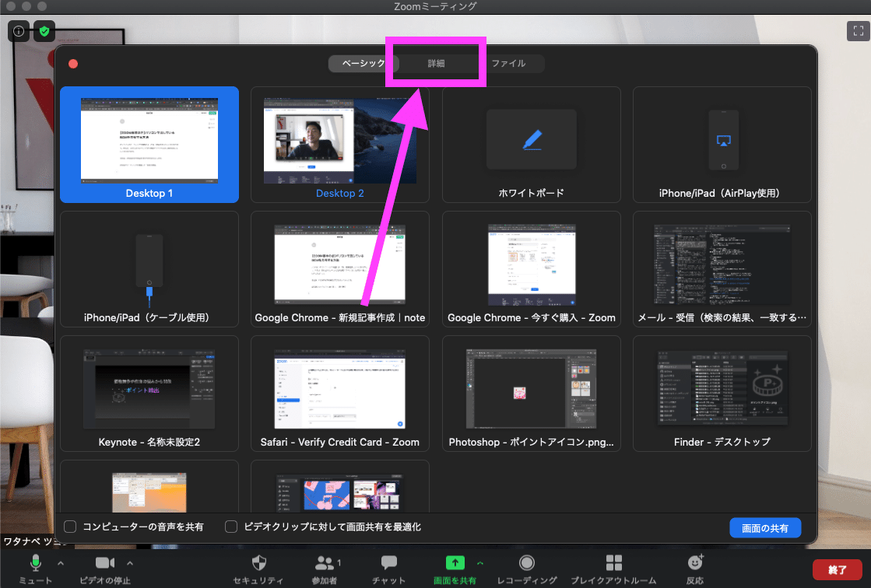Select iPhone/iPad via AirPlay tile
This screenshot has height=588, width=871.
[722, 145]
